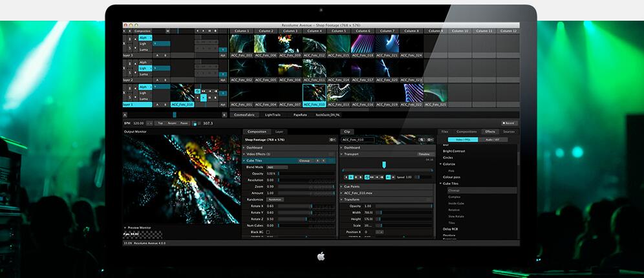Click the BPM Tap button
The image size is (644, 278).
159,123
